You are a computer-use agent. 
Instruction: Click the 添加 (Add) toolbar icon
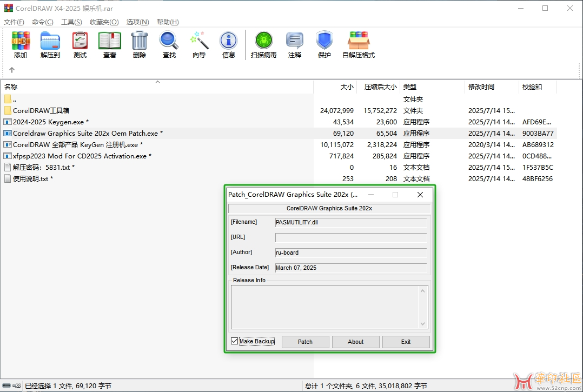point(21,41)
